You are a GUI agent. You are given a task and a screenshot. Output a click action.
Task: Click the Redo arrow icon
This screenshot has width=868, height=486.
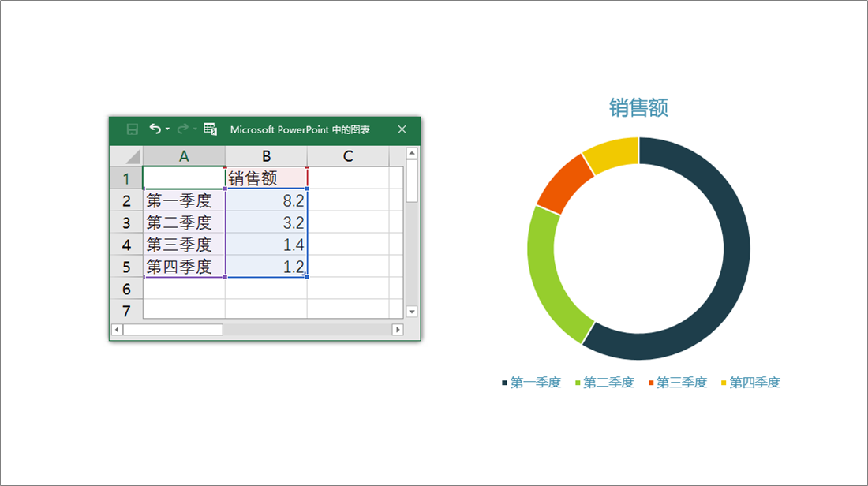click(182, 129)
